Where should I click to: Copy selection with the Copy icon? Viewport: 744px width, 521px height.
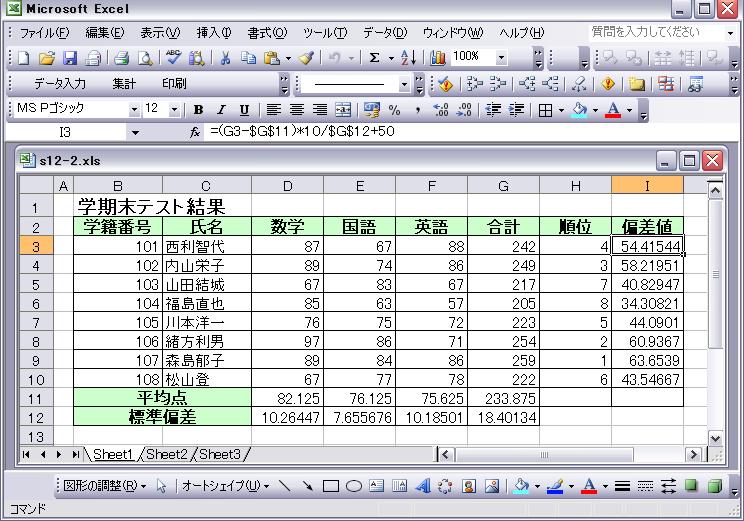tap(248, 58)
